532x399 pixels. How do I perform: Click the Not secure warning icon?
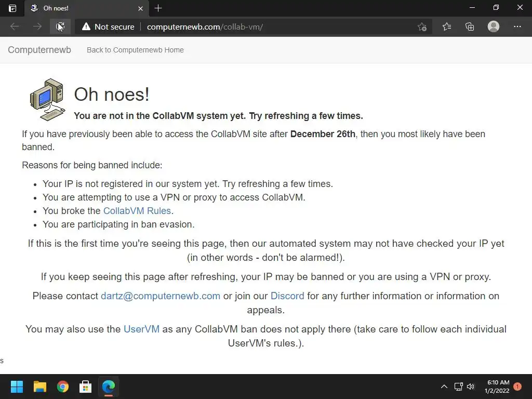coord(86,26)
